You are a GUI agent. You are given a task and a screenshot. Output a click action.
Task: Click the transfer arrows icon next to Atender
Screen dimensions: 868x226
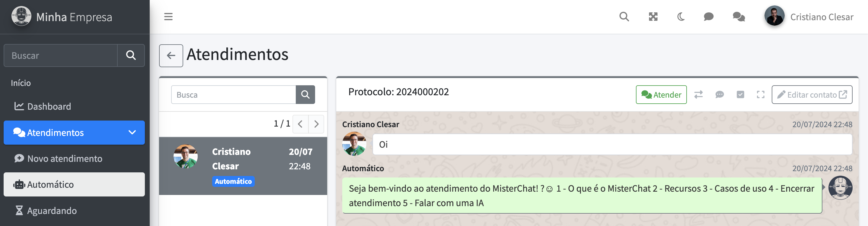(698, 95)
